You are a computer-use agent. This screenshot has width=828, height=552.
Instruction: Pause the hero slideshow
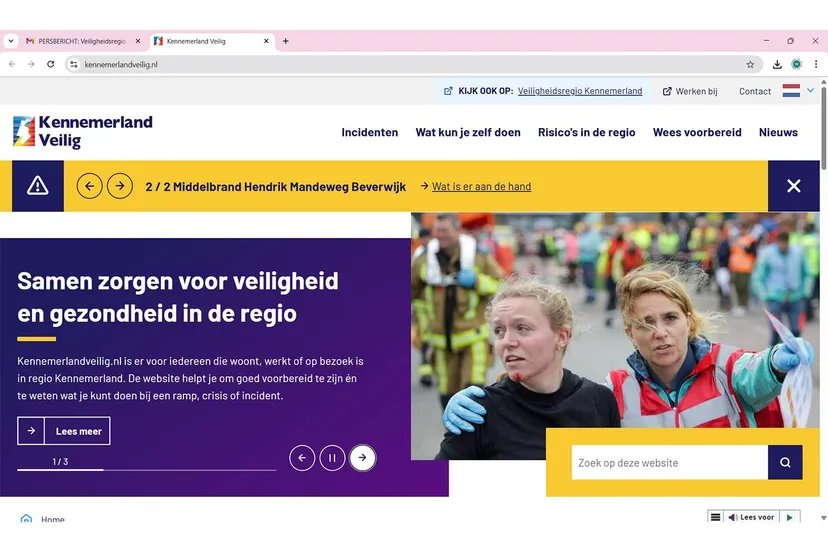tap(332, 458)
